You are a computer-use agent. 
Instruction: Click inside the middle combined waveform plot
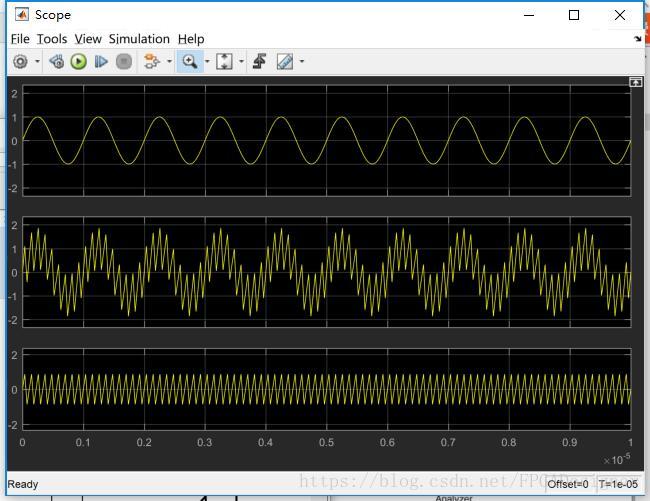pos(327,272)
